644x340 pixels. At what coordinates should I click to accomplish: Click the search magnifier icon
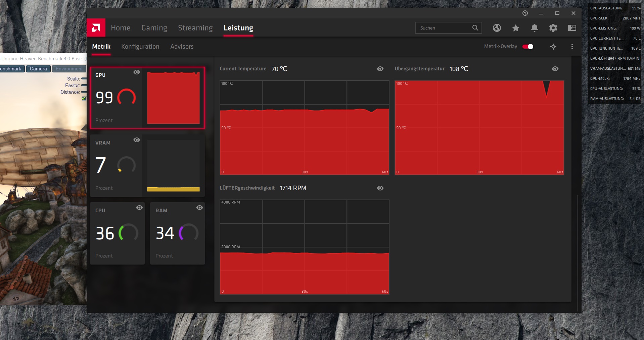[475, 28]
